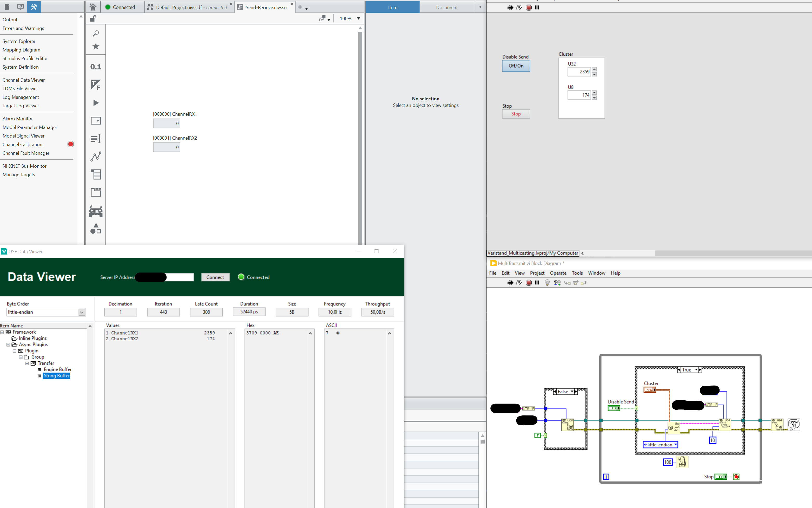This screenshot has height=508, width=812.
Task: Click the Pause button on the block diagram toolbar
Action: [x=537, y=283]
